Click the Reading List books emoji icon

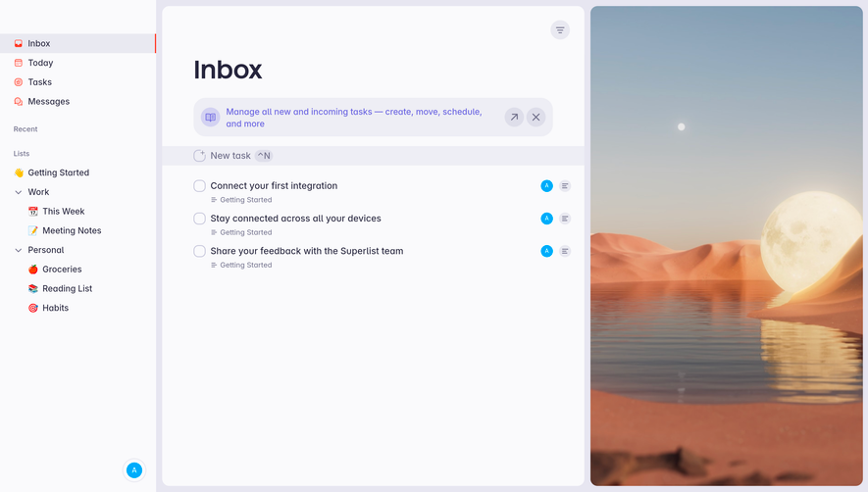(33, 289)
